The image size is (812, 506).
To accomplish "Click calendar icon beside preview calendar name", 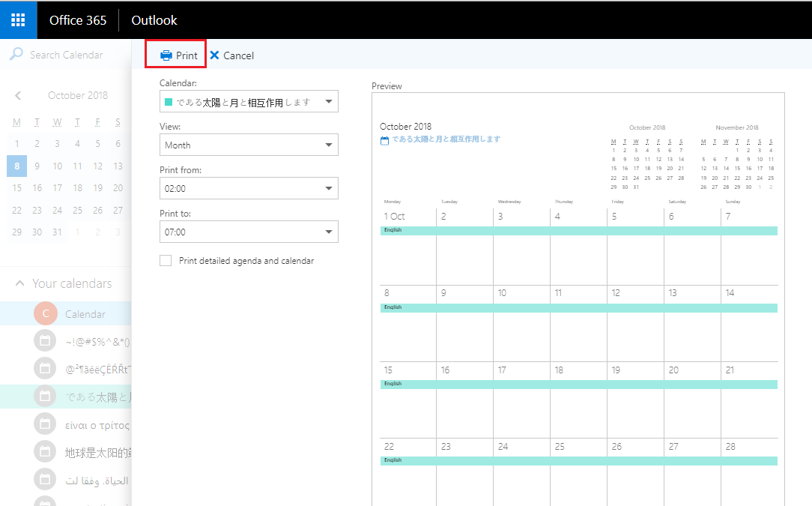I will point(384,140).
